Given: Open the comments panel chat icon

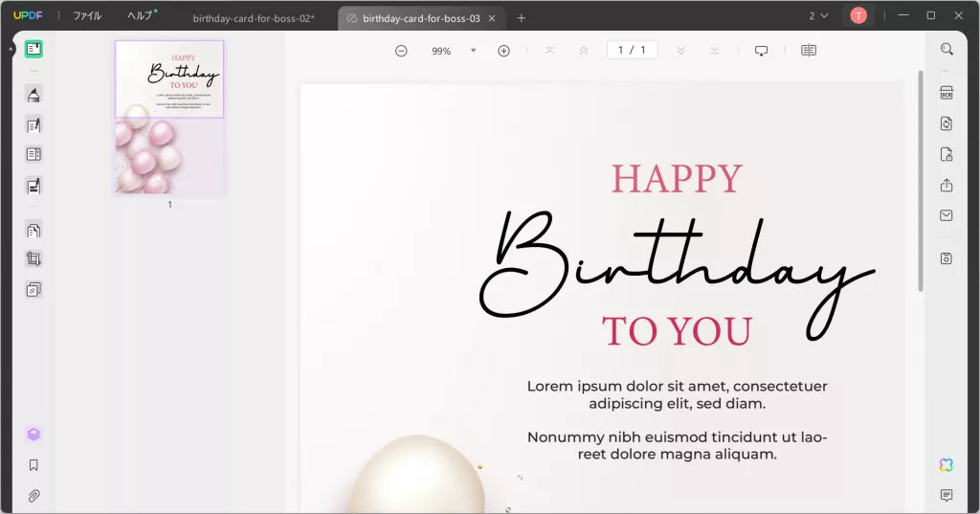Looking at the screenshot, I should click(x=947, y=495).
